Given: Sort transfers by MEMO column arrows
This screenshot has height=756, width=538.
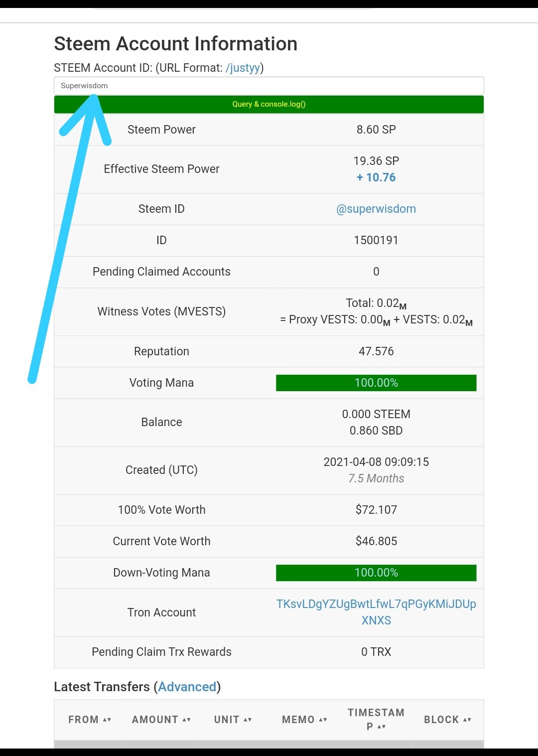Looking at the screenshot, I should pos(323,720).
